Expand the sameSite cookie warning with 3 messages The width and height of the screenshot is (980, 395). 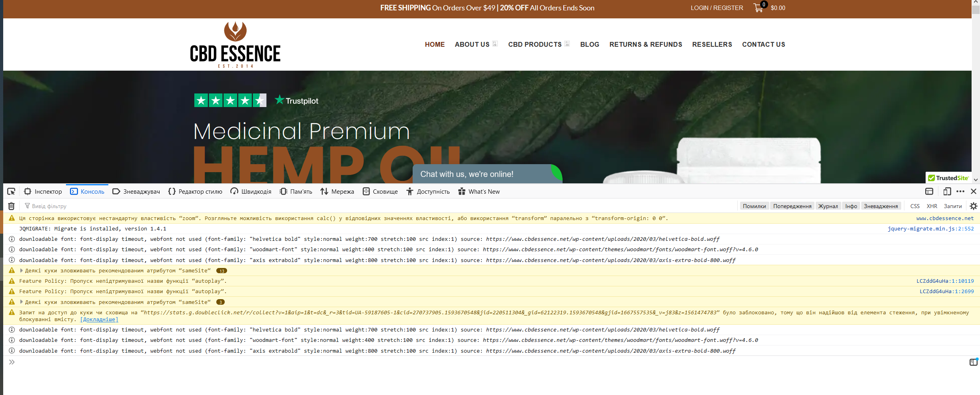point(22,302)
